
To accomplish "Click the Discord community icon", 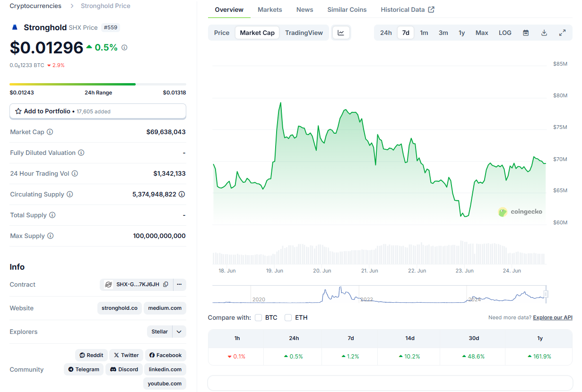I will tap(113, 369).
